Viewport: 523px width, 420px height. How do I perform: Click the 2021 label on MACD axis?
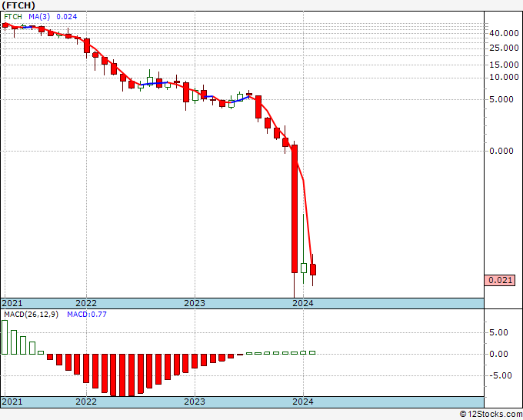coord(12,402)
